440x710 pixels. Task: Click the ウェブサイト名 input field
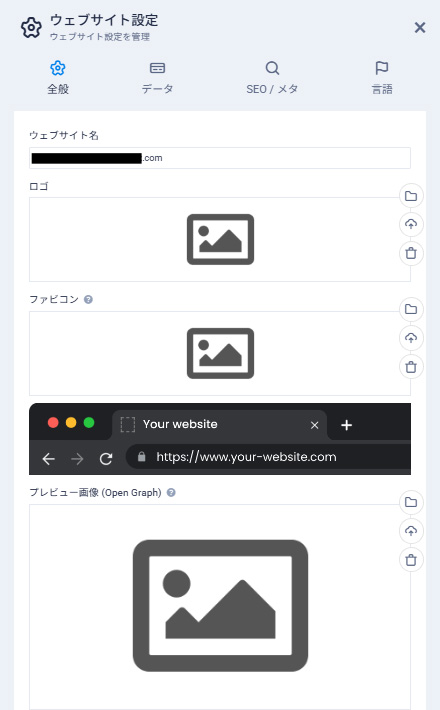point(220,158)
